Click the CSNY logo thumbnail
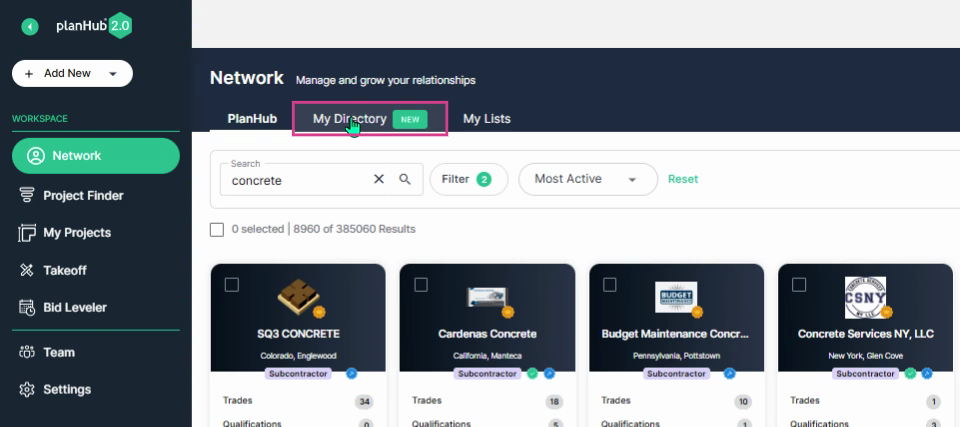The image size is (960, 427). (865, 298)
